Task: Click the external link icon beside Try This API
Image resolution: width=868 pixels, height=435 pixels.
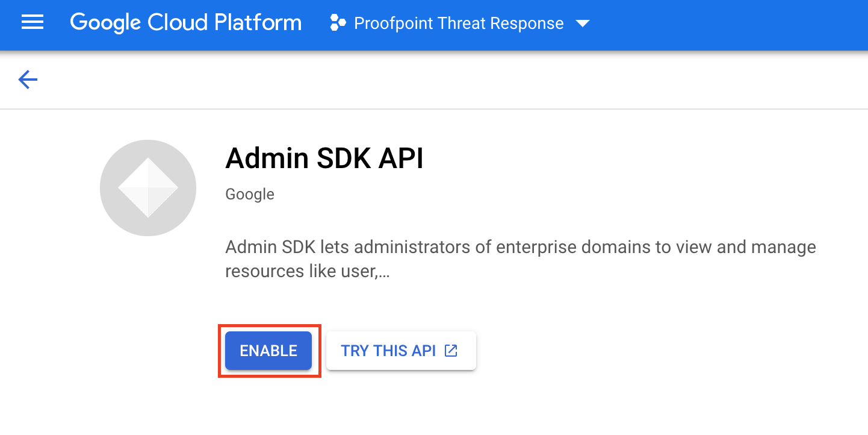Action: click(x=451, y=351)
